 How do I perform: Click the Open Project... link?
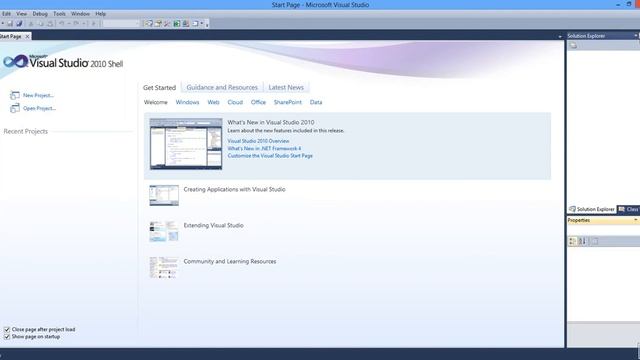[x=39, y=108]
